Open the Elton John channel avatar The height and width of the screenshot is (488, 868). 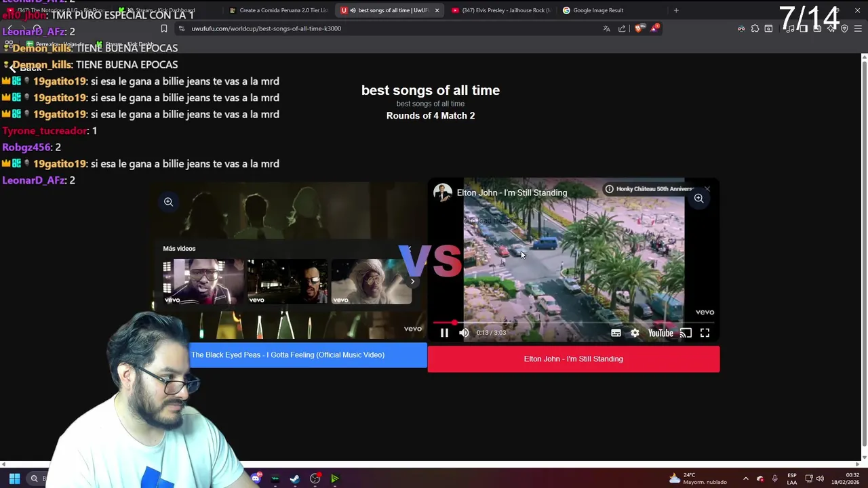click(x=443, y=192)
